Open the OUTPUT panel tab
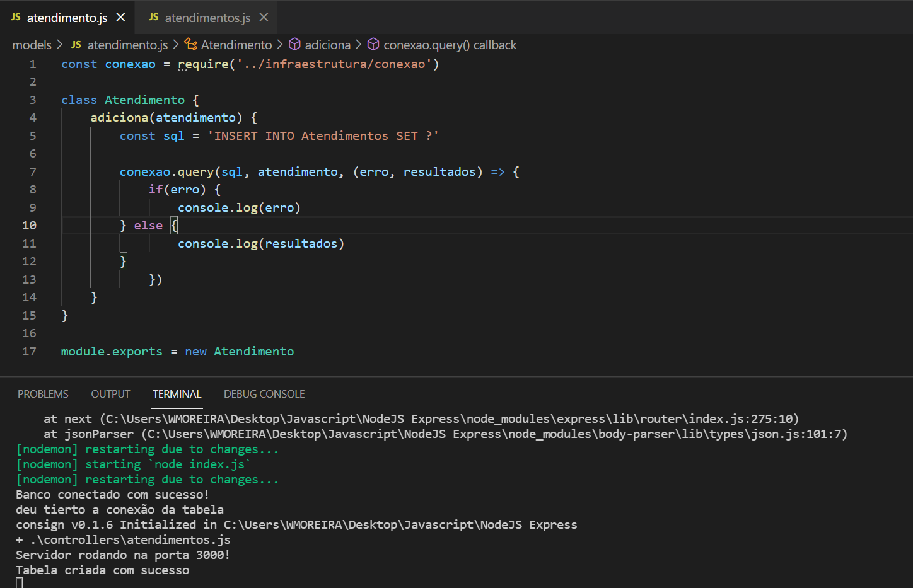This screenshot has width=913, height=588. point(110,394)
